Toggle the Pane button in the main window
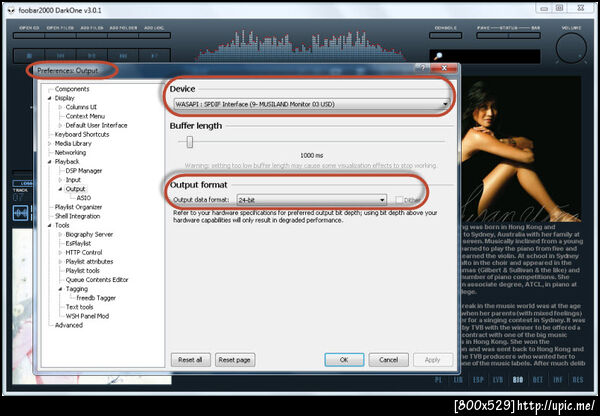The width and height of the screenshot is (600, 416). point(492,36)
